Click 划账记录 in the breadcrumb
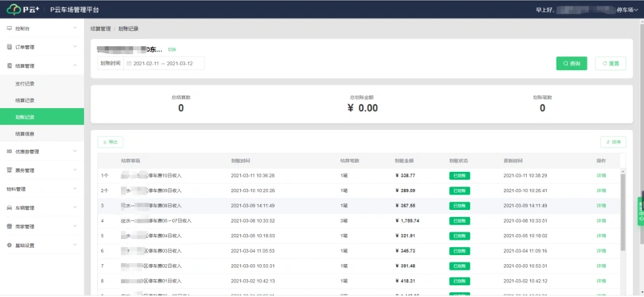Viewport: 644px width, 297px height. click(128, 29)
